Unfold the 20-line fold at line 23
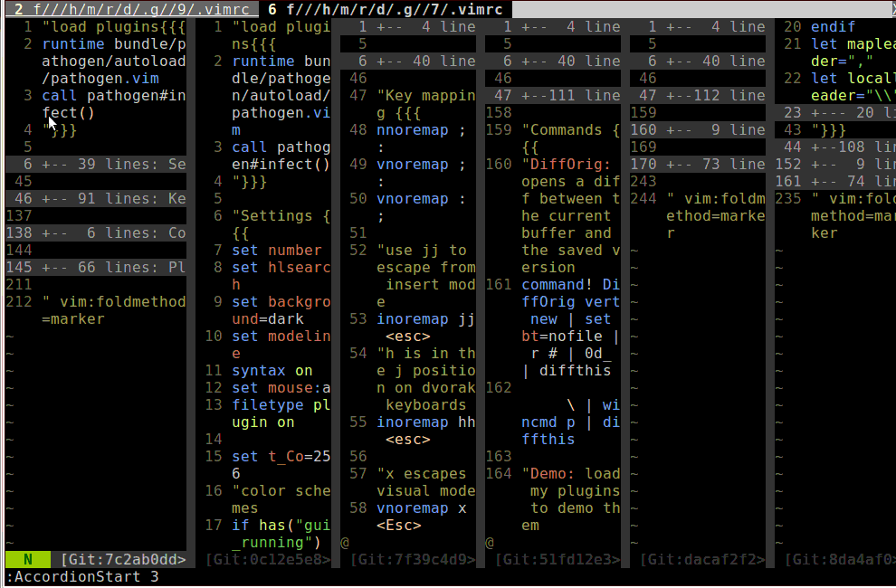 (x=835, y=112)
